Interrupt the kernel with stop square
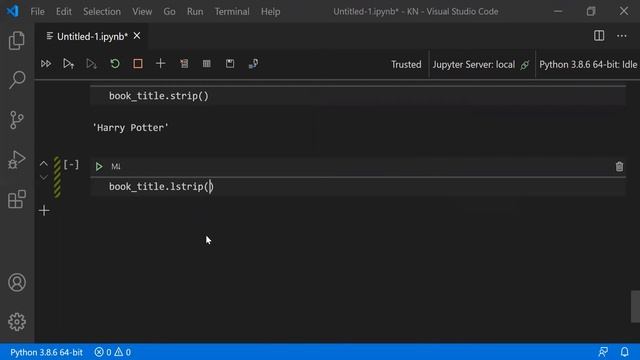Screen dimensions: 640x360 (x=138, y=64)
